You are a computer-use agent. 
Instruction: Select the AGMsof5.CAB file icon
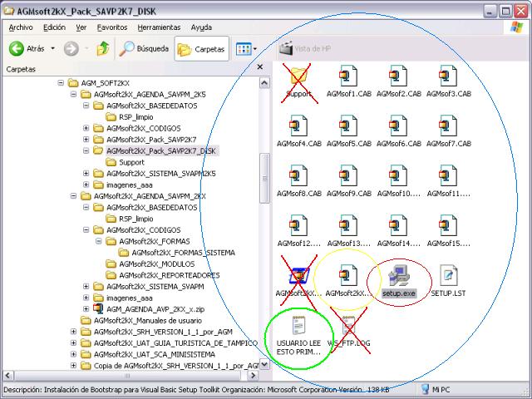[348, 126]
